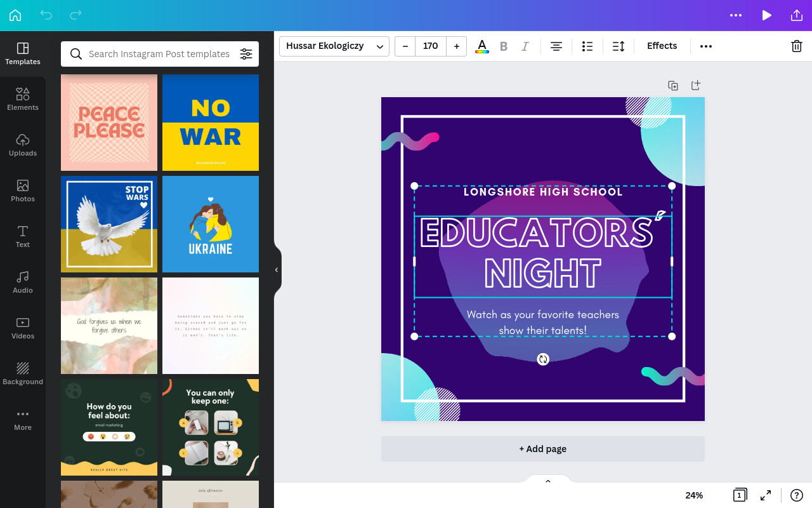The width and height of the screenshot is (812, 508).
Task: Decrease font size with minus button
Action: click(x=405, y=46)
